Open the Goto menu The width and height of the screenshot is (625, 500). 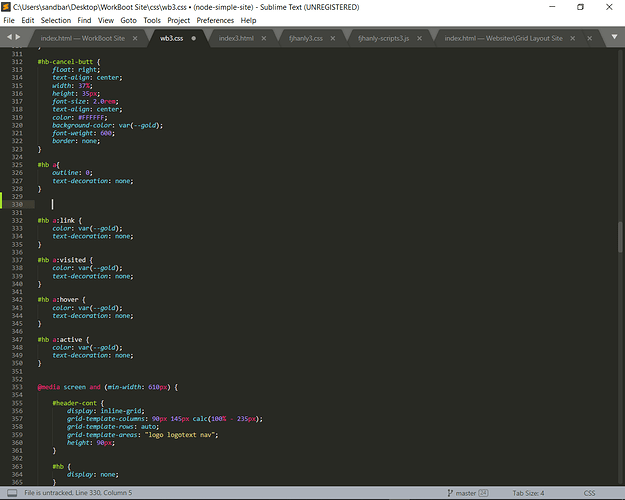point(128,20)
